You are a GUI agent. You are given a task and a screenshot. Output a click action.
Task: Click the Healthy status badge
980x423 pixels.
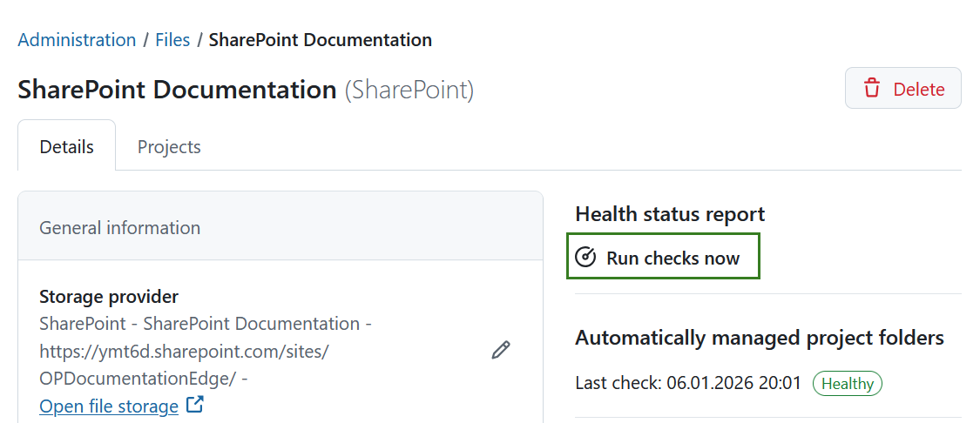tap(847, 384)
